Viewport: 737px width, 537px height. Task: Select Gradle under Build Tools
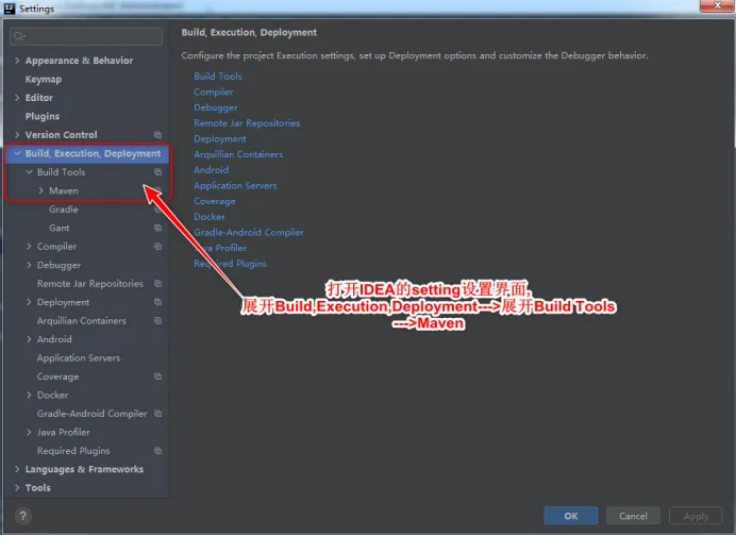point(63,209)
